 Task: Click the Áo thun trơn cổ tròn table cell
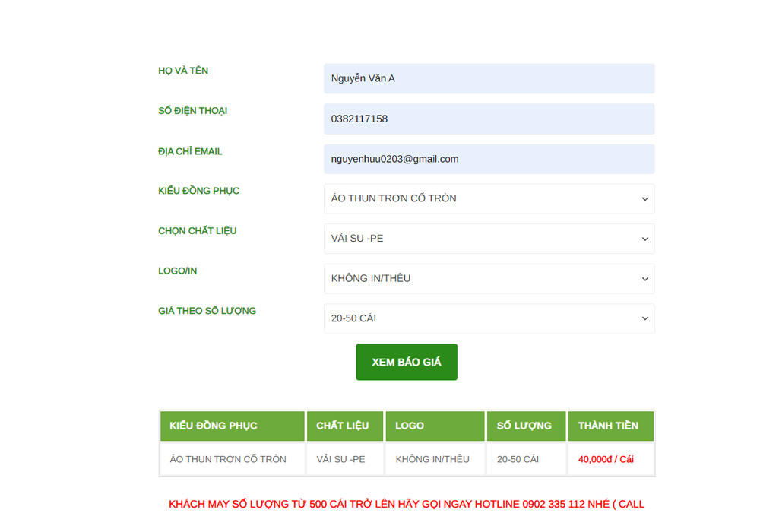(x=229, y=459)
